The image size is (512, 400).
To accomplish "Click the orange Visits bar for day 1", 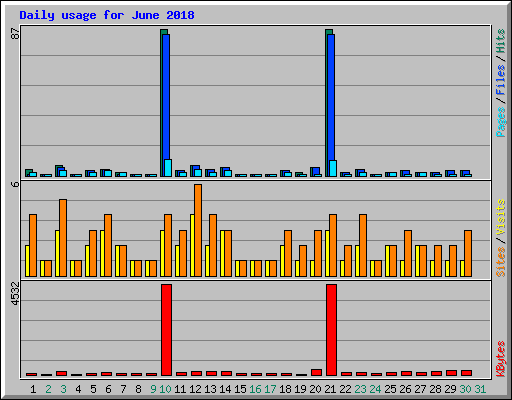I will coord(33,245).
